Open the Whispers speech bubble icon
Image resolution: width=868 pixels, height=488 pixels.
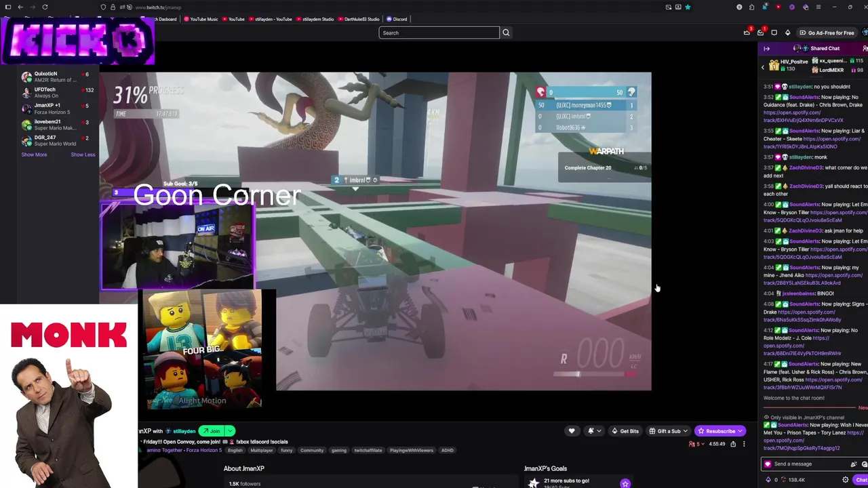click(x=774, y=33)
